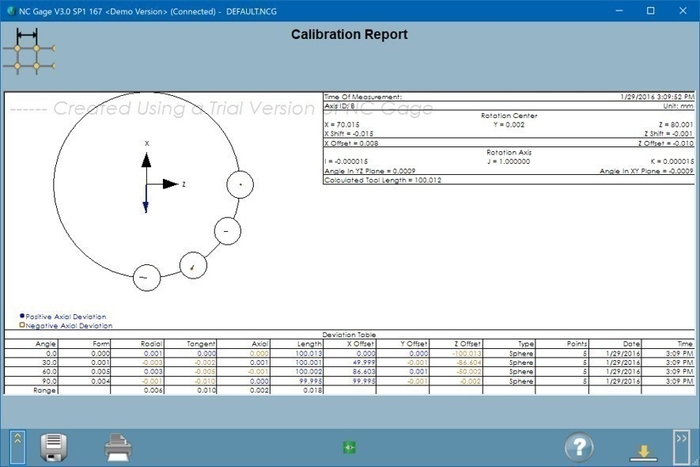Image resolution: width=700 pixels, height=467 pixels.
Task: Click the calibration grid icon at top left
Action: [x=28, y=50]
